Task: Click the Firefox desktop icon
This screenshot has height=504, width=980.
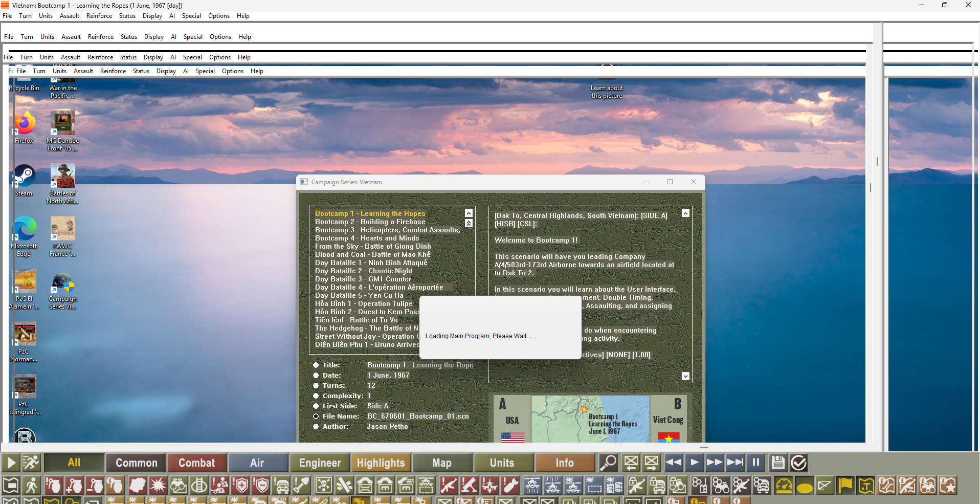Action: click(24, 128)
